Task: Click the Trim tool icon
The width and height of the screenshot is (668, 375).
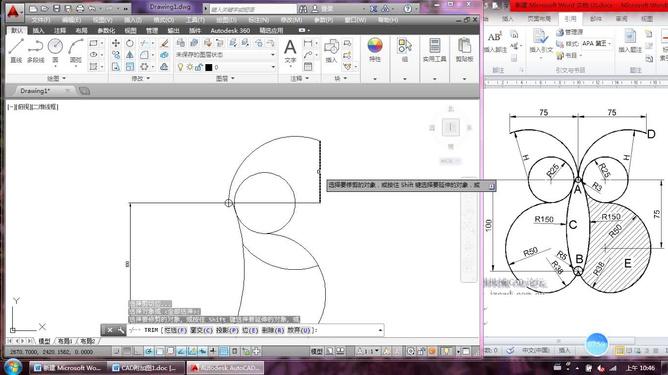Action: (x=145, y=43)
